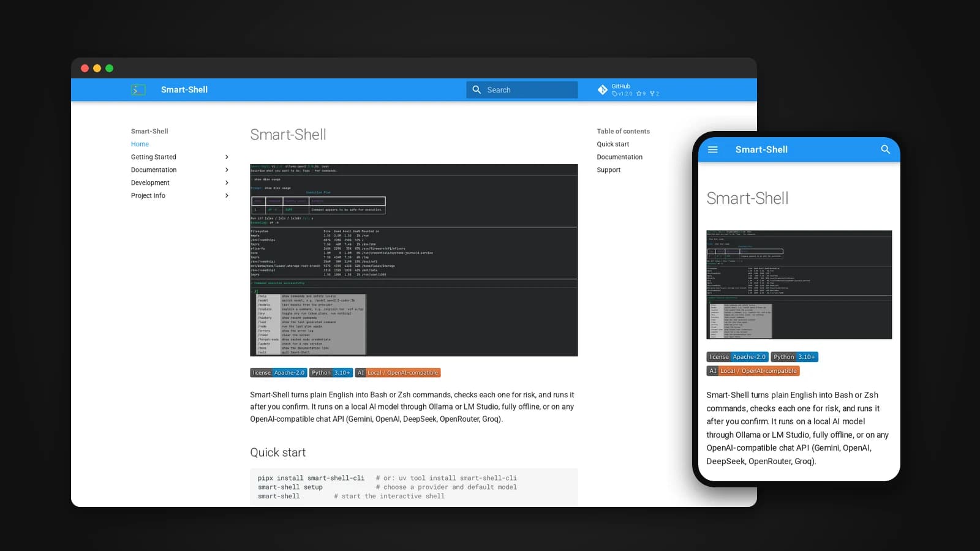
Task: Open Development in the sidebar navigation
Action: (x=150, y=183)
